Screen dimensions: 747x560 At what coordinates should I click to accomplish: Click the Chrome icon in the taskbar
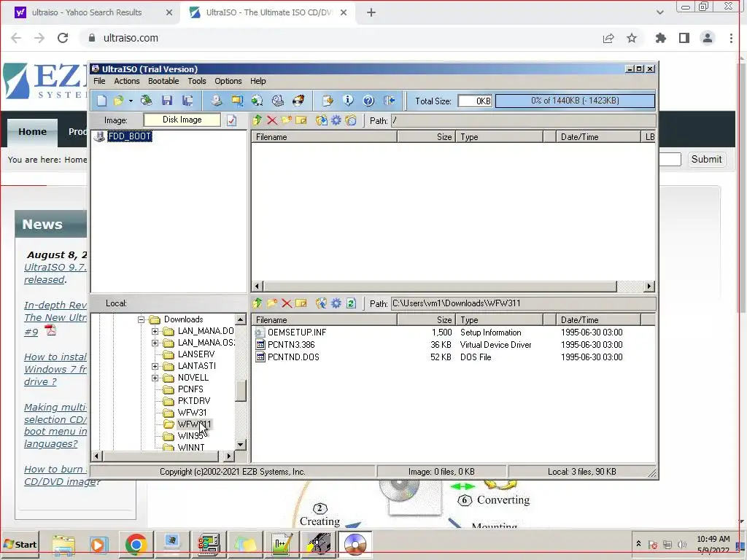point(136,544)
